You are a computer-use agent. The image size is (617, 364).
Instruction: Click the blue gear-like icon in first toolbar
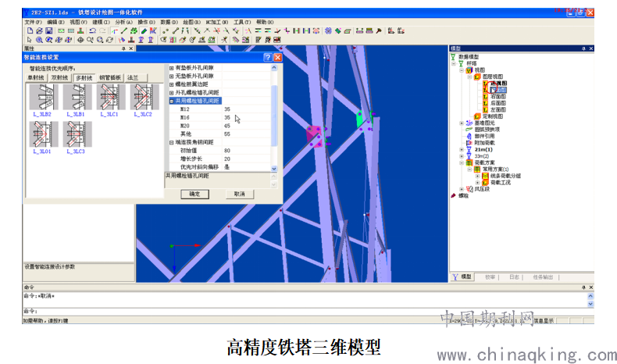328,30
